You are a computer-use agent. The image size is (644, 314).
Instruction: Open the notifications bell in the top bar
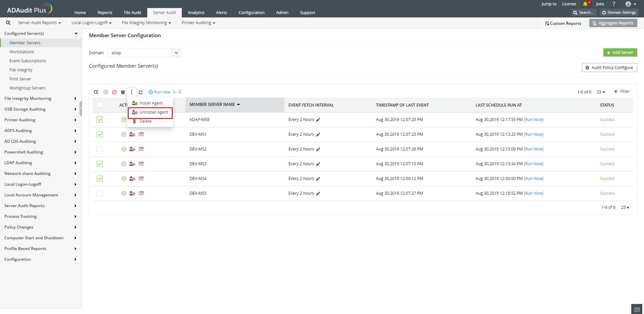pyautogui.click(x=585, y=4)
